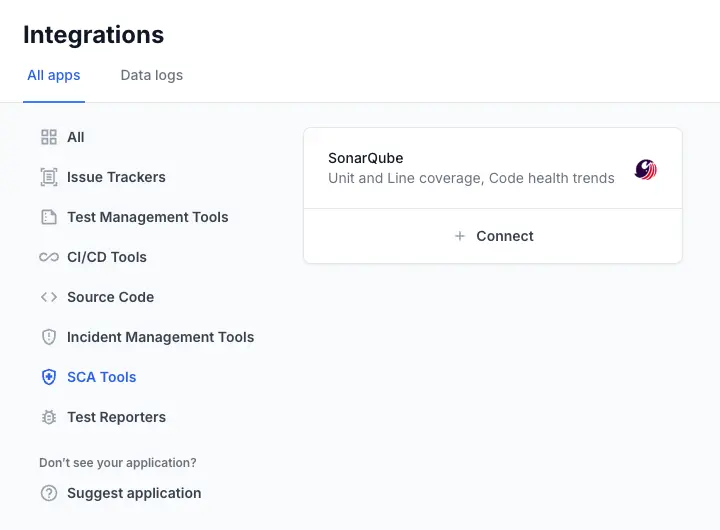Click the SonarQube logo icon
Viewport: 720px width, 530px height.
tap(646, 169)
